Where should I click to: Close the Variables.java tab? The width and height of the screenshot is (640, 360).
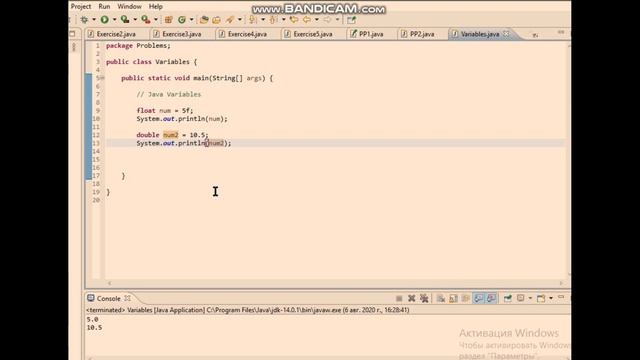tap(507, 34)
